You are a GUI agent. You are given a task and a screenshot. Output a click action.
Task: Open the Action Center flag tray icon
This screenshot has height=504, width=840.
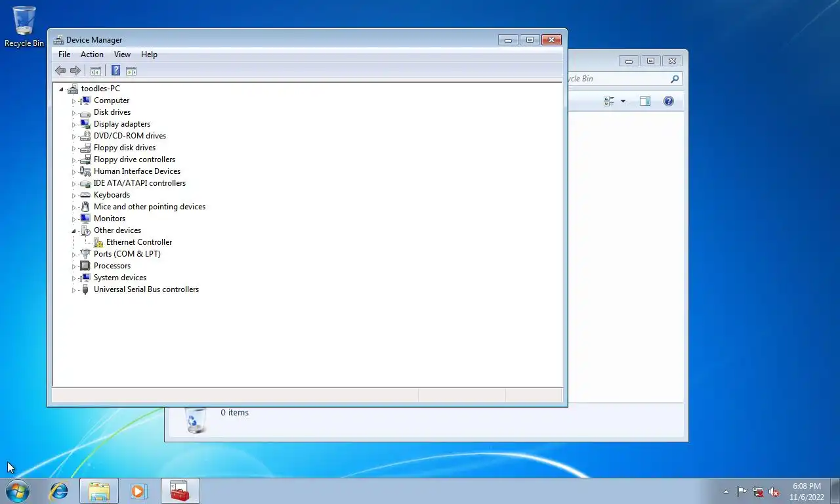pyautogui.click(x=742, y=492)
